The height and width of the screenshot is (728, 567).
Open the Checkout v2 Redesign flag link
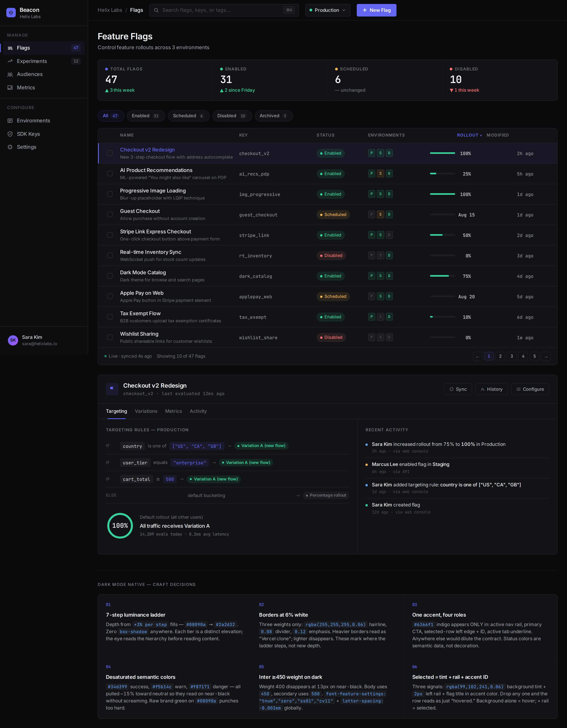pos(147,150)
